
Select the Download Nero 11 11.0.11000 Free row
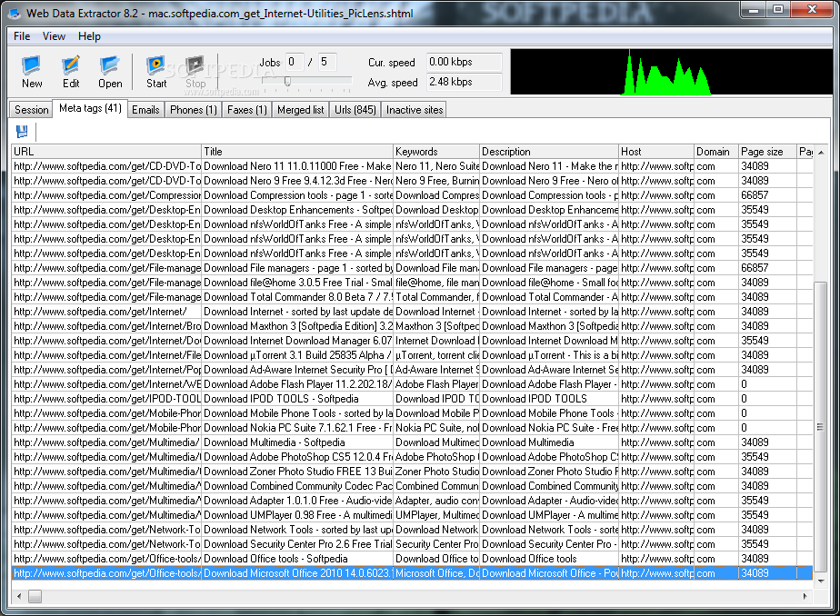[412, 166]
